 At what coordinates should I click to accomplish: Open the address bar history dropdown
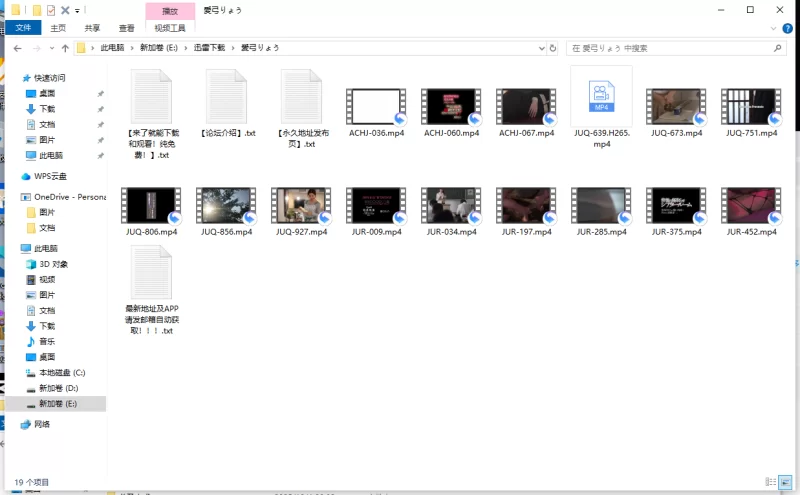pyautogui.click(x=541, y=47)
